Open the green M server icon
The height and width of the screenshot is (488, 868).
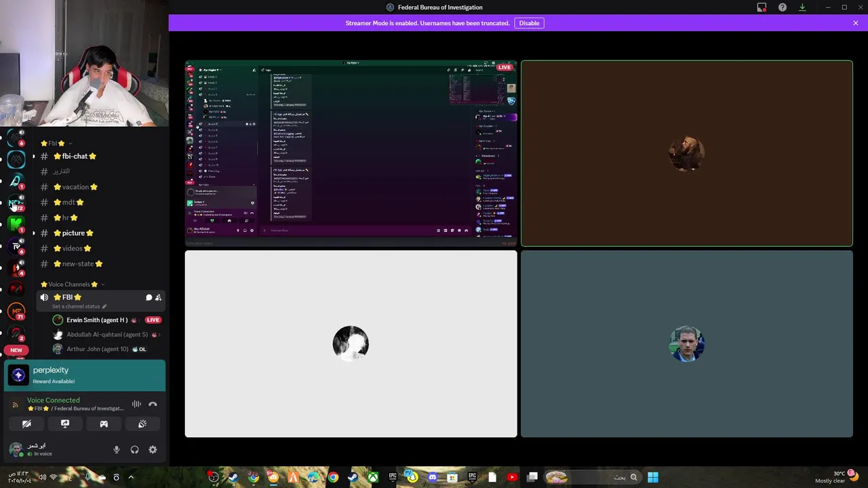[16, 224]
